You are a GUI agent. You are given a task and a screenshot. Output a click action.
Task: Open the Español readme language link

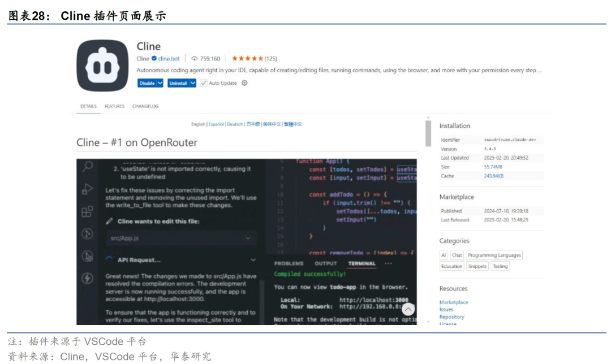click(216, 124)
